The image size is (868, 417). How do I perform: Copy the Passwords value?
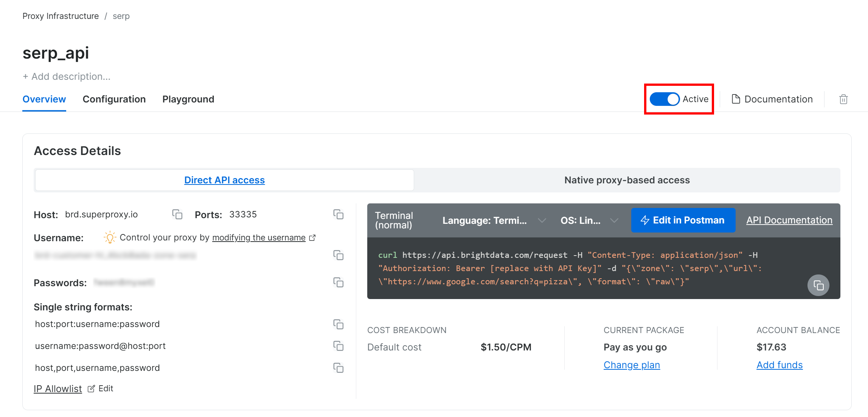pyautogui.click(x=339, y=282)
